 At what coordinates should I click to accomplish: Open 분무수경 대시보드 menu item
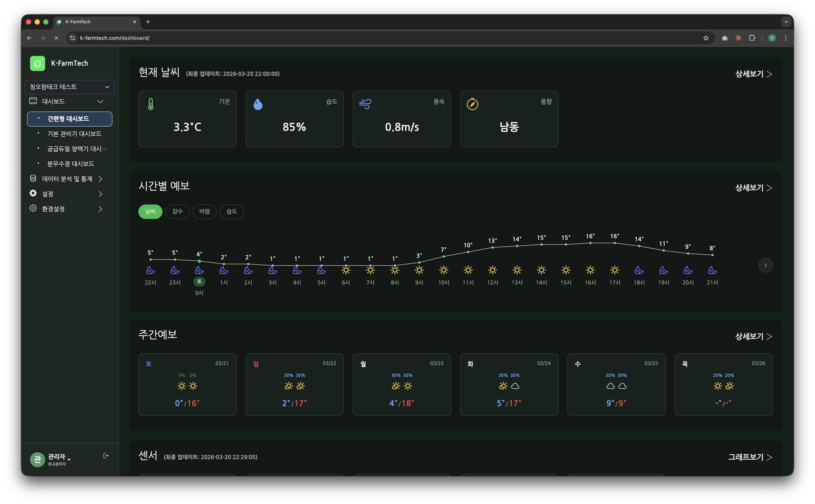[x=70, y=164]
